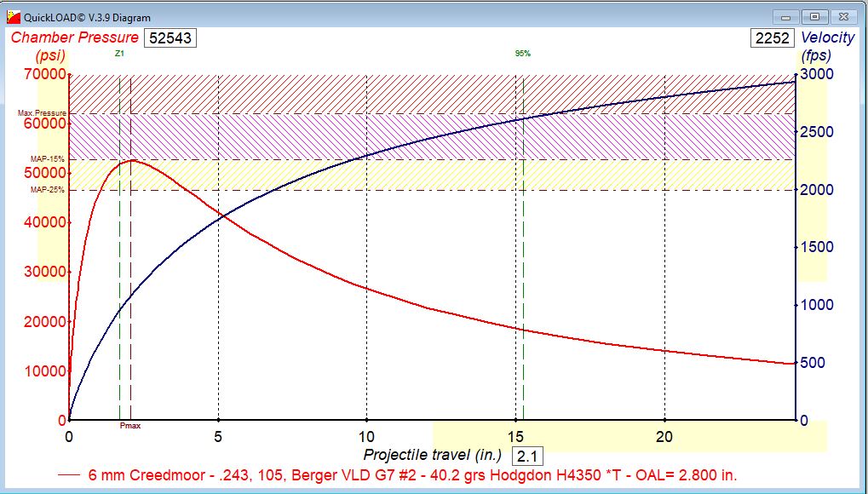Click the Pmax marker label below axis
This screenshot has height=494, width=868.
click(x=129, y=426)
